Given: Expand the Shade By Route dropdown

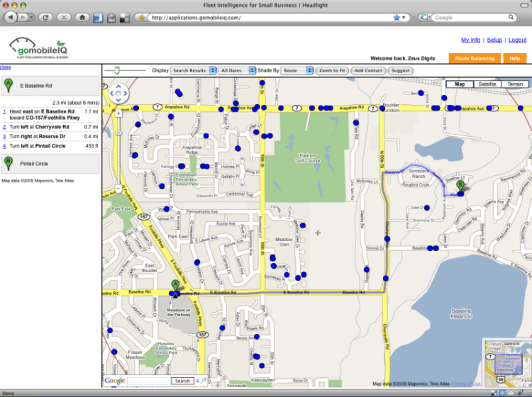Looking at the screenshot, I should tap(297, 71).
